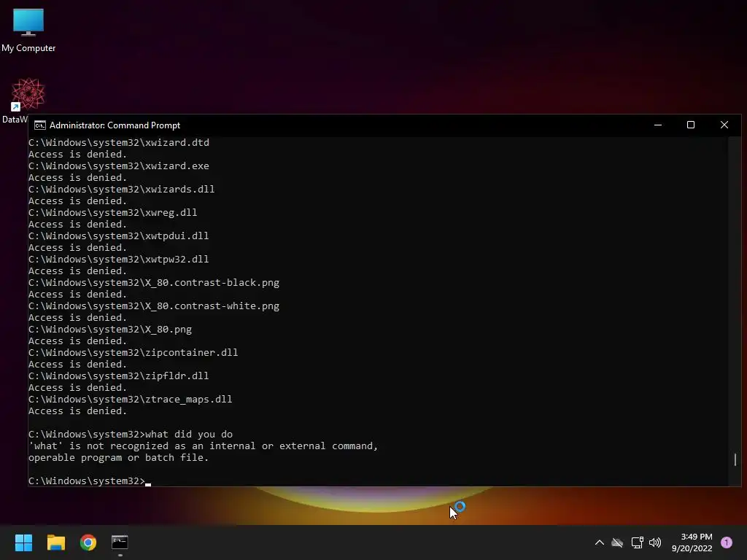Image resolution: width=747 pixels, height=560 pixels.
Task: Click the cloud sync tray icon
Action: [617, 542]
